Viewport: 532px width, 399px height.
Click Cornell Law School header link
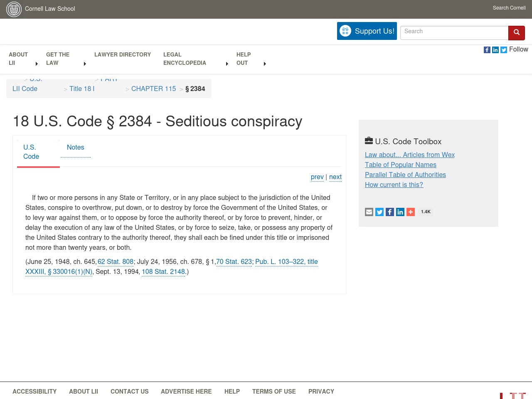tap(50, 9)
